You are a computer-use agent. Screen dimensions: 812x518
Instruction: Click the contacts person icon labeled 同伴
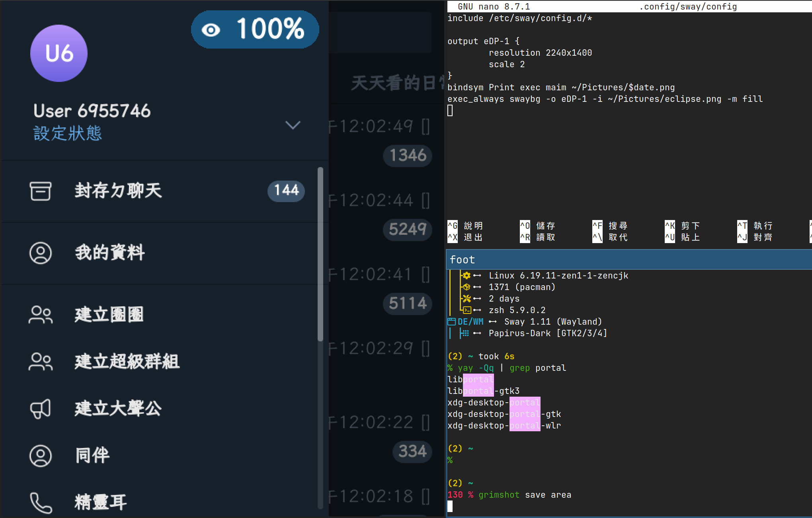[x=40, y=456]
